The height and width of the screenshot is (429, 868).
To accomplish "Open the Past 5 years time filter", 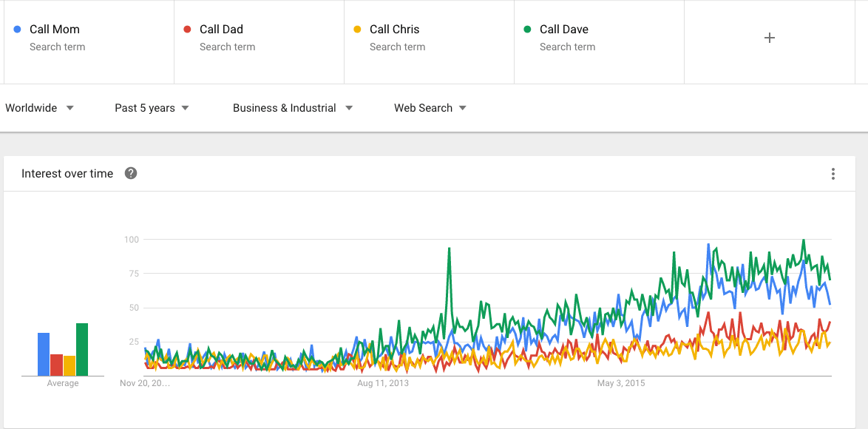I will (x=152, y=108).
